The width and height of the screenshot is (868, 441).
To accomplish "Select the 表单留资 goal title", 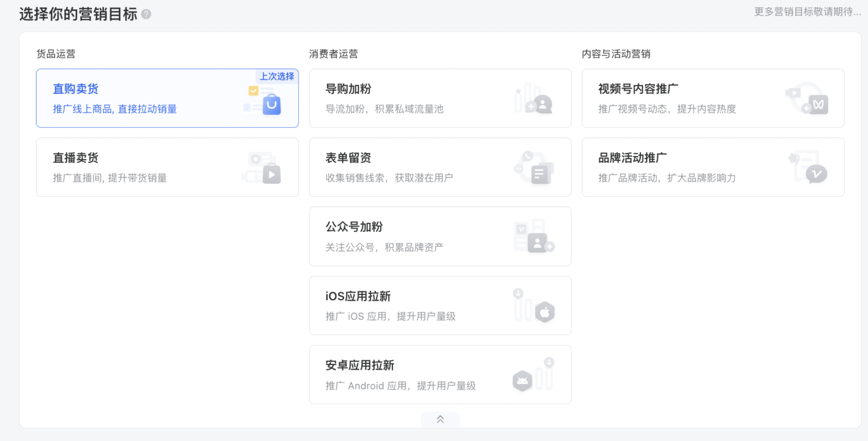I will 348,158.
